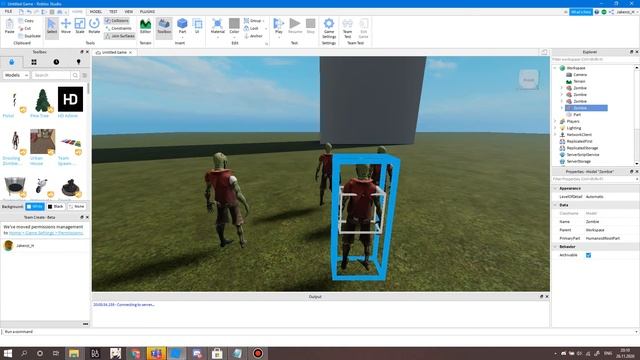Open the Terrain Editor
Screen dimensions: 640x360
point(145,27)
